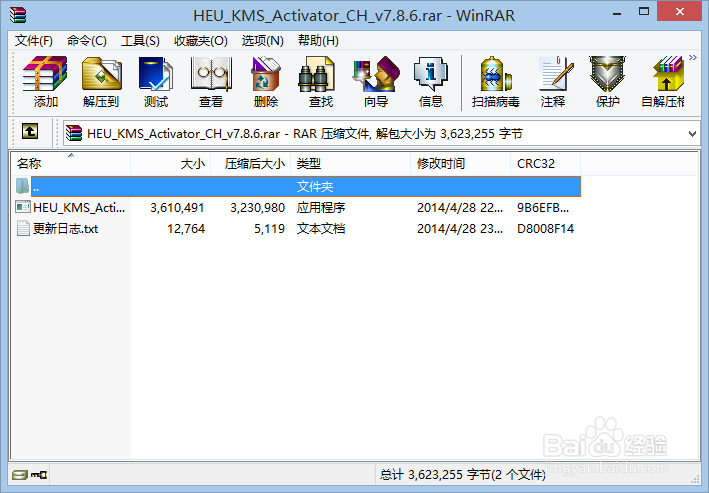Click size value 3,610,491
This screenshot has height=493, width=709.
[177, 208]
